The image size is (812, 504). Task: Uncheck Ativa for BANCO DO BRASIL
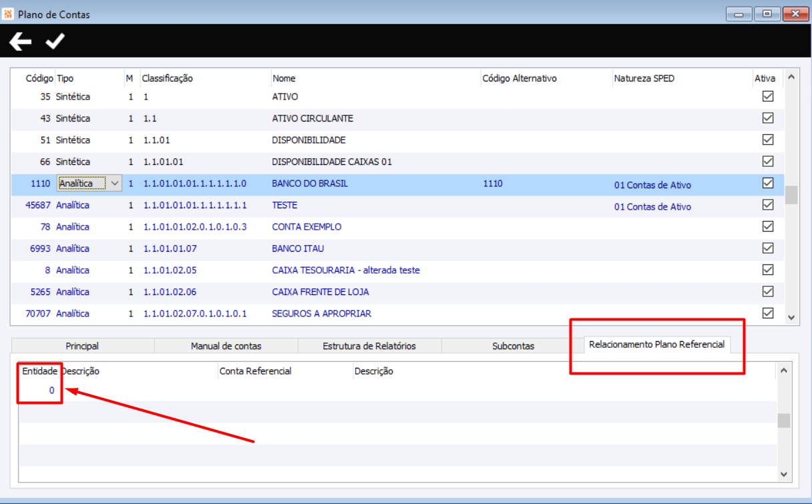point(768,183)
